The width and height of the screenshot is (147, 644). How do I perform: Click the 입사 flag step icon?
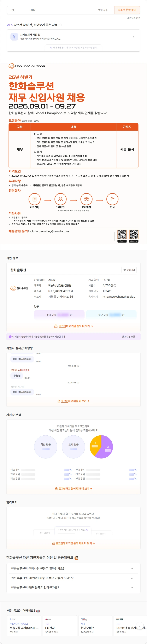[x=112, y=199]
